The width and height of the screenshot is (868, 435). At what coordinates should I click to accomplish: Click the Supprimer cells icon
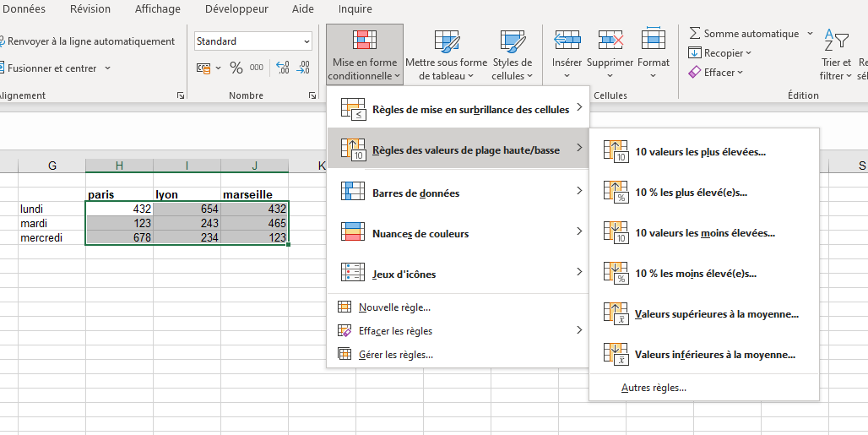[x=610, y=41]
